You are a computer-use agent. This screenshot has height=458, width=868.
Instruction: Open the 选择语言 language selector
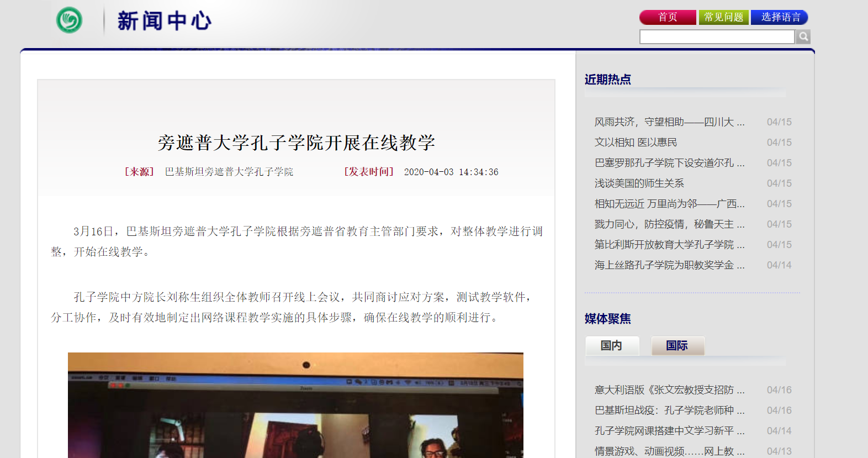click(x=780, y=17)
